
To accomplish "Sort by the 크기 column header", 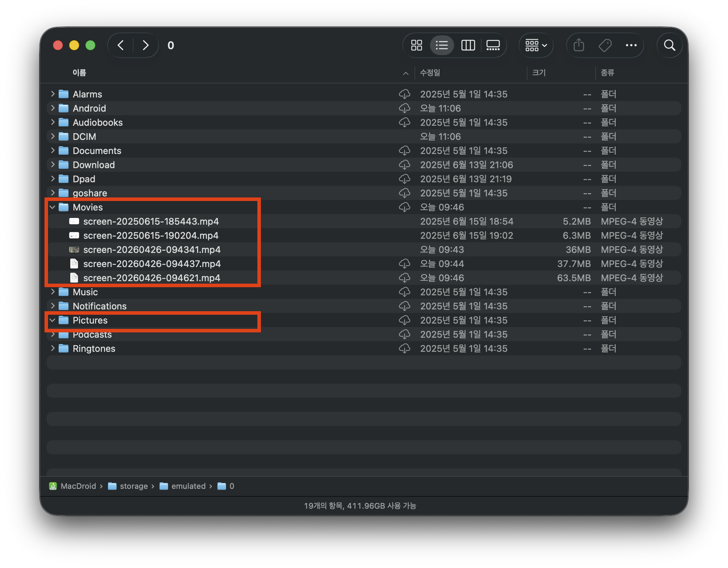I will click(539, 73).
